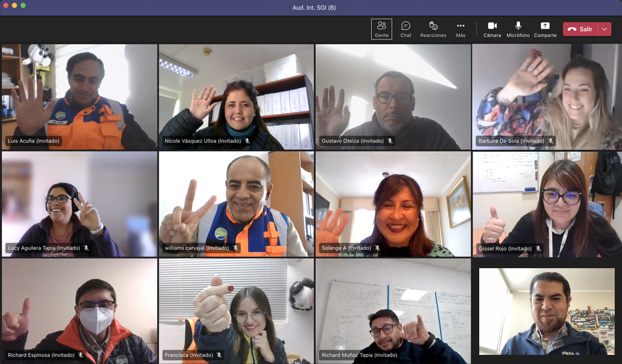The image size is (622, 364).
Task: Open the Gente participants panel
Action: point(381,29)
